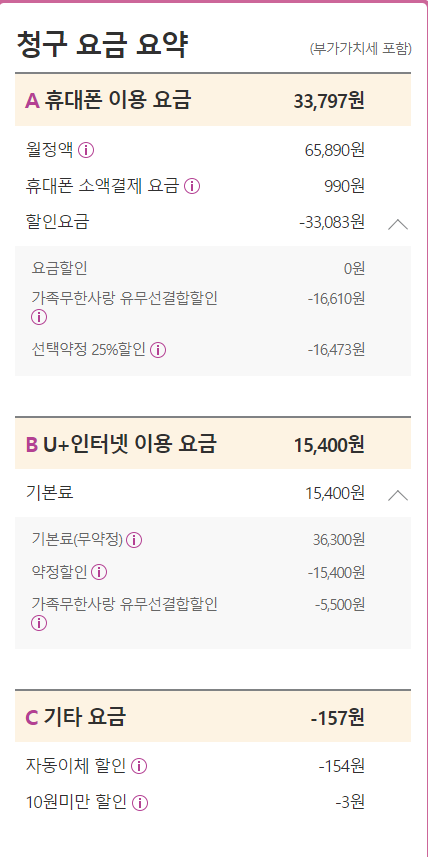Open info icon under internet 가족무한사랑 유무선결합할인
This screenshot has width=428, height=857.
click(x=39, y=623)
